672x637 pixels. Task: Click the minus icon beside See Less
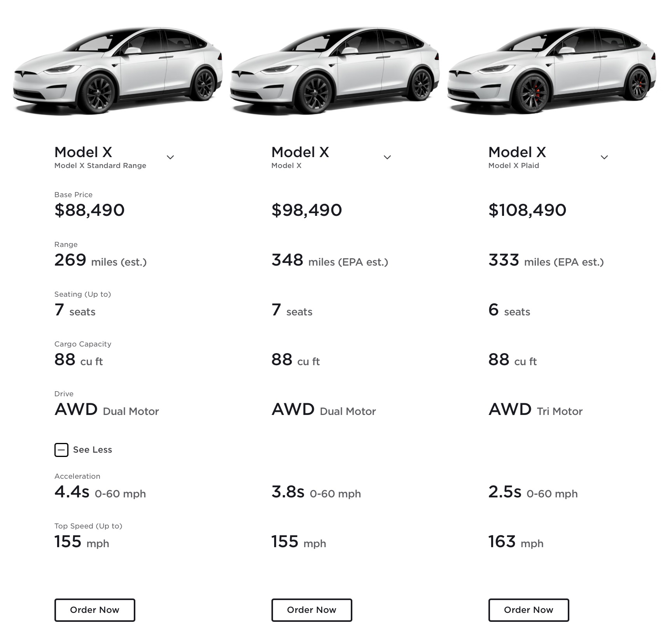tap(61, 450)
